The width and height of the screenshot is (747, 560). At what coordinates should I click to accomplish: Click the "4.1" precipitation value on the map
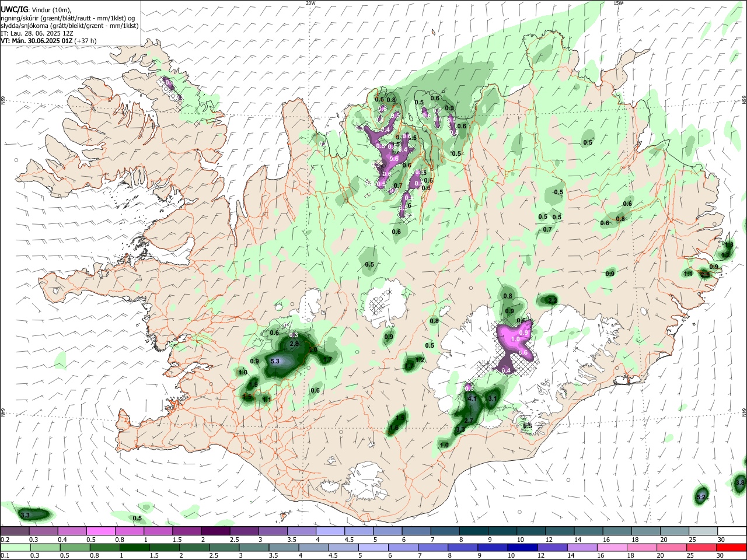point(473,399)
